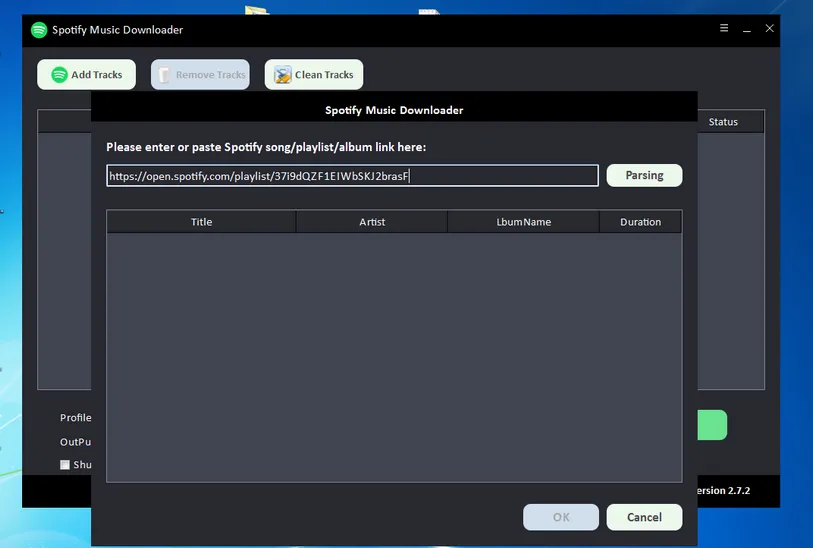Click the Artist column header
813x548 pixels.
[x=372, y=222]
